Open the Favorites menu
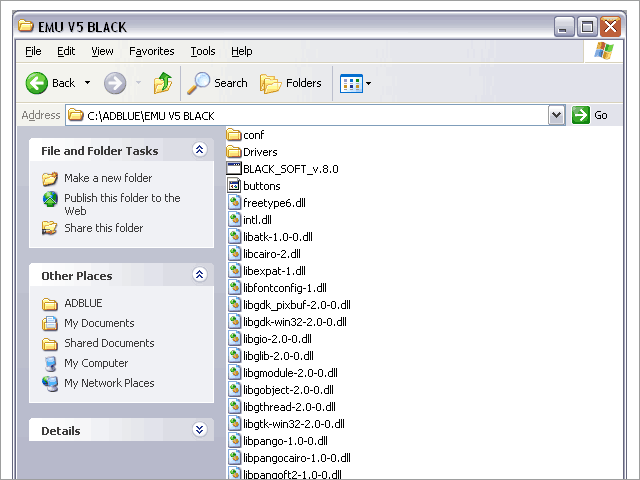The width and height of the screenshot is (640, 480). (151, 51)
